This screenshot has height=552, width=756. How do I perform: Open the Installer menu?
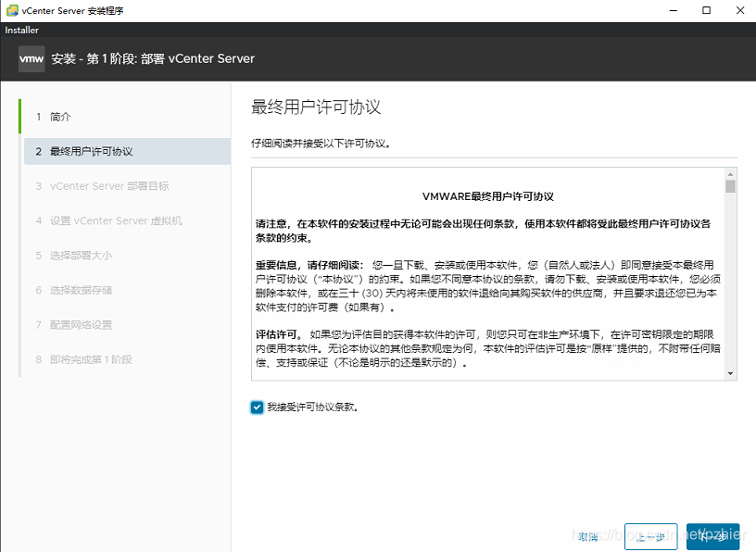[x=21, y=30]
